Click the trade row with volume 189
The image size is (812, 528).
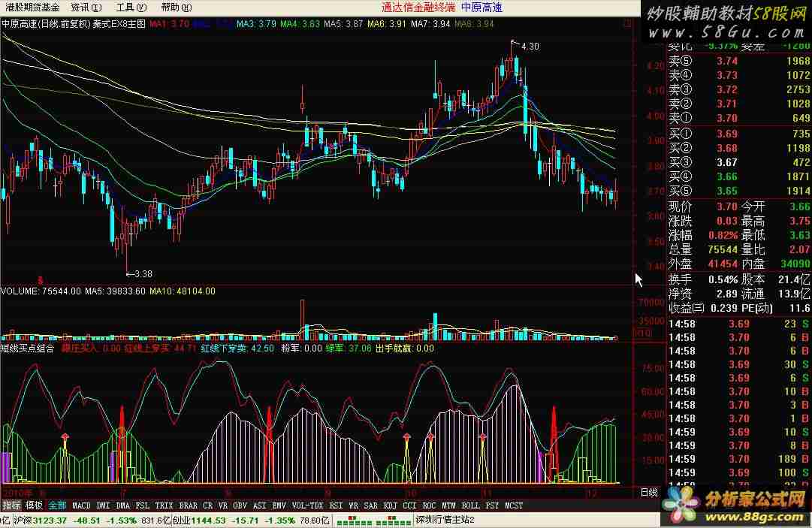click(x=739, y=459)
